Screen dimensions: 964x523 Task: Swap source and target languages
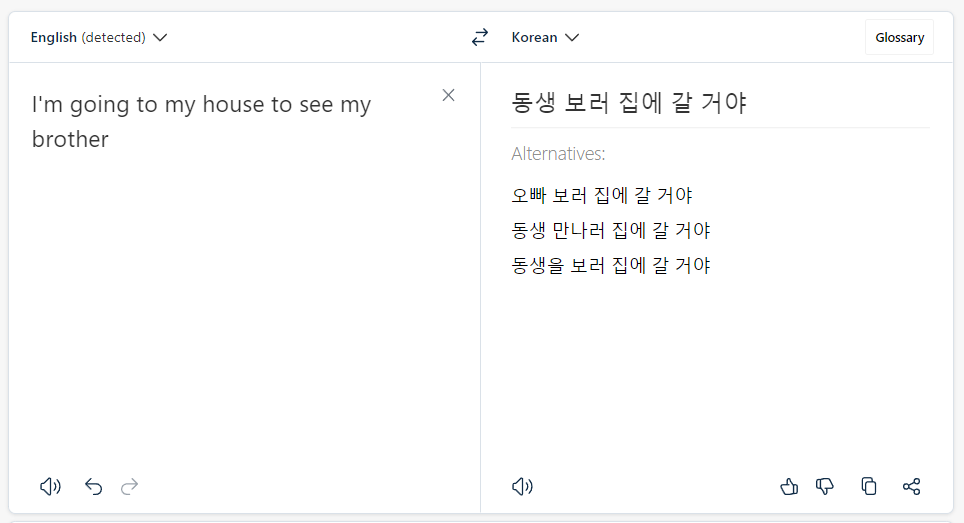click(x=480, y=37)
